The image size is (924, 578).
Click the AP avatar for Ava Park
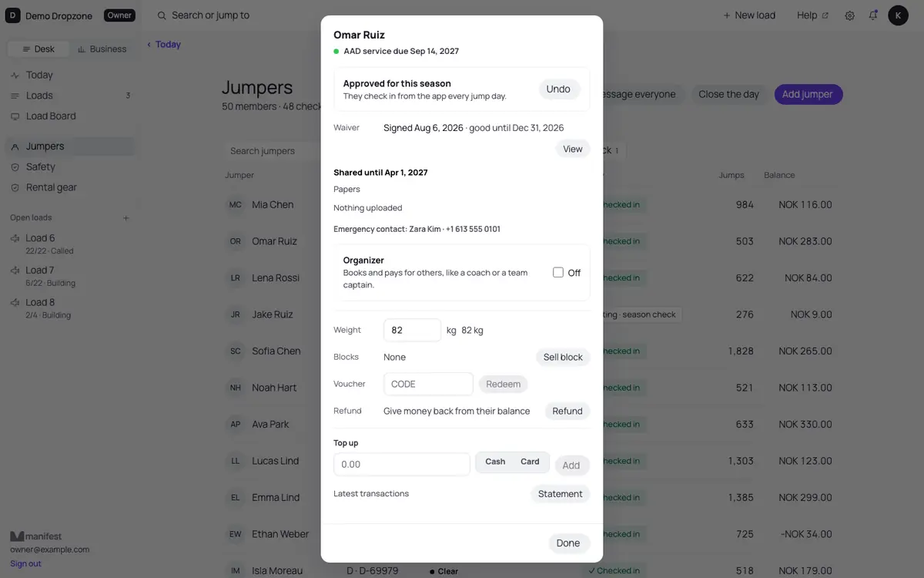pos(236,425)
